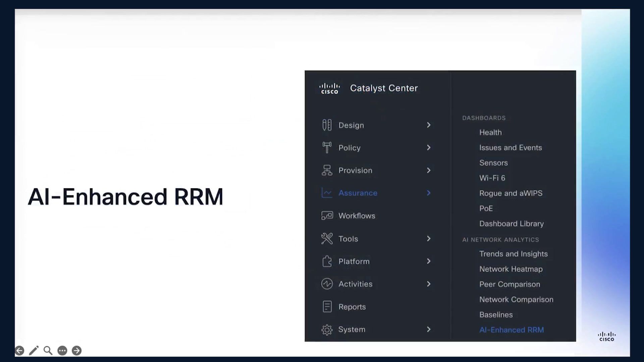Open Trends and Insights
The height and width of the screenshot is (362, 644).
coord(513,254)
